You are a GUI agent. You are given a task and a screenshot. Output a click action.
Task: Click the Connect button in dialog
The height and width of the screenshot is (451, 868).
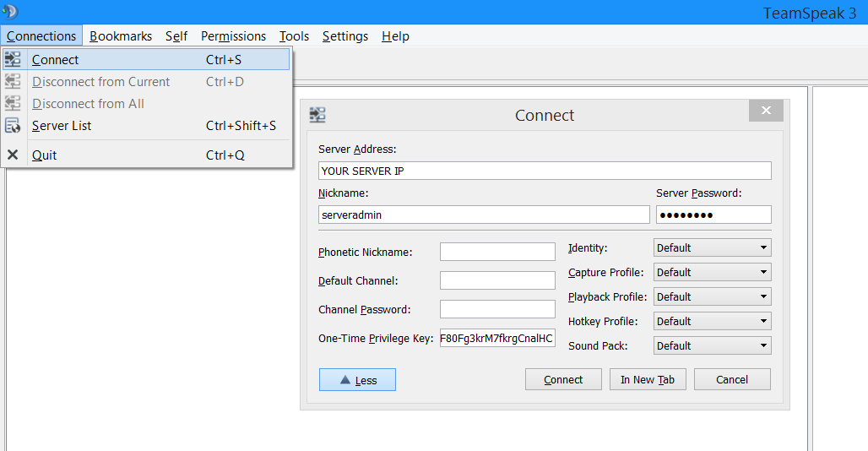[x=563, y=379]
